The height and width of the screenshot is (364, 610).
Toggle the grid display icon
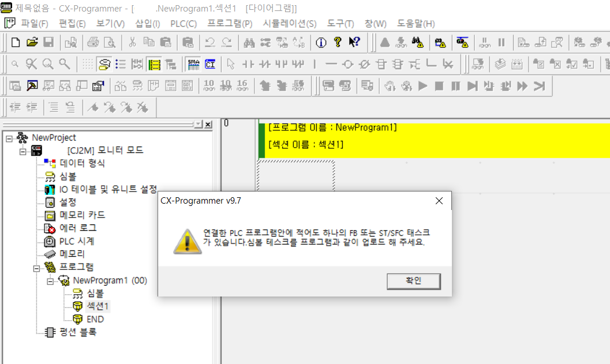(x=88, y=64)
